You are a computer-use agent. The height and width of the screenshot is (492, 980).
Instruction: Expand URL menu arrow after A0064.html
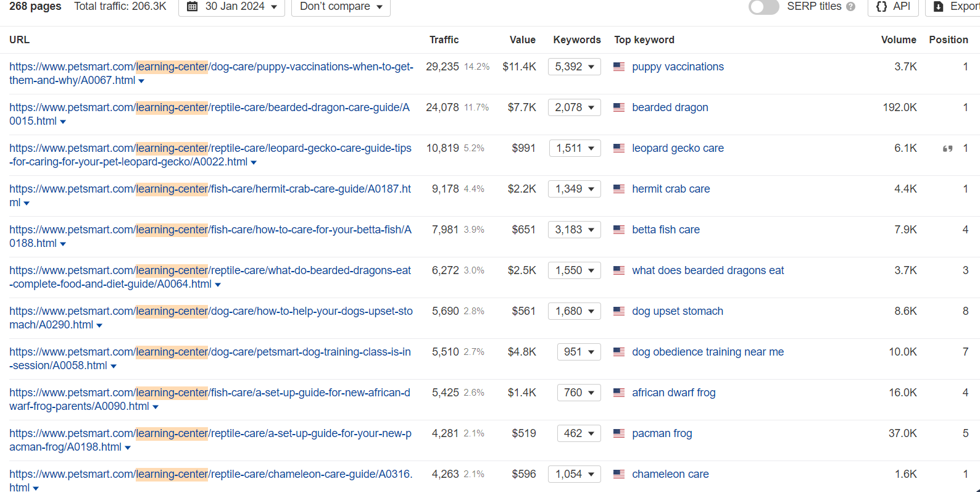click(218, 285)
